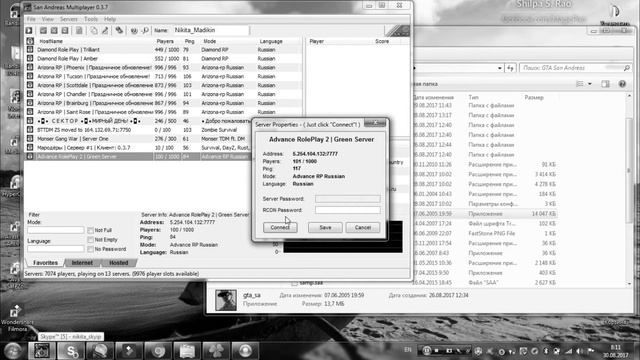Click the network signal tray icon

click(x=569, y=351)
